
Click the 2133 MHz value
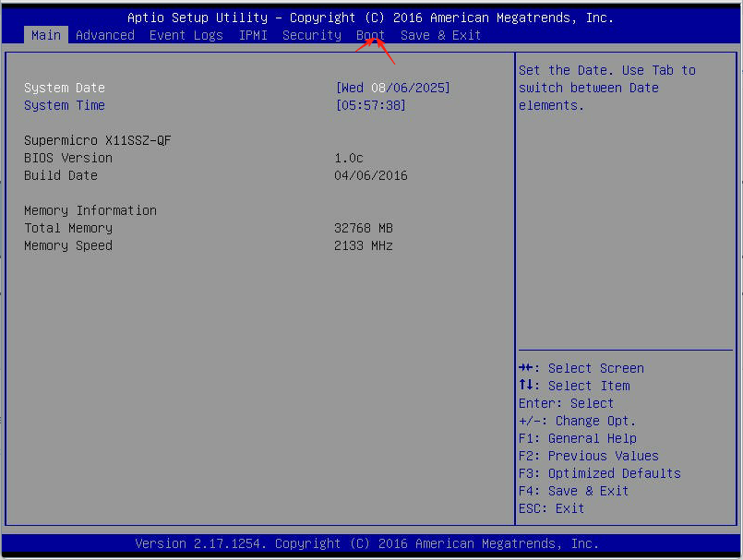pyautogui.click(x=364, y=245)
